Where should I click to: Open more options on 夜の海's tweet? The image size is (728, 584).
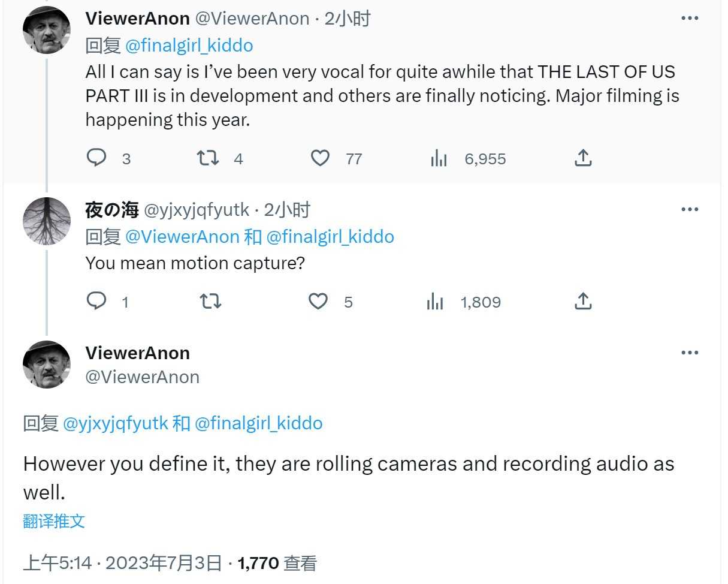pos(690,210)
